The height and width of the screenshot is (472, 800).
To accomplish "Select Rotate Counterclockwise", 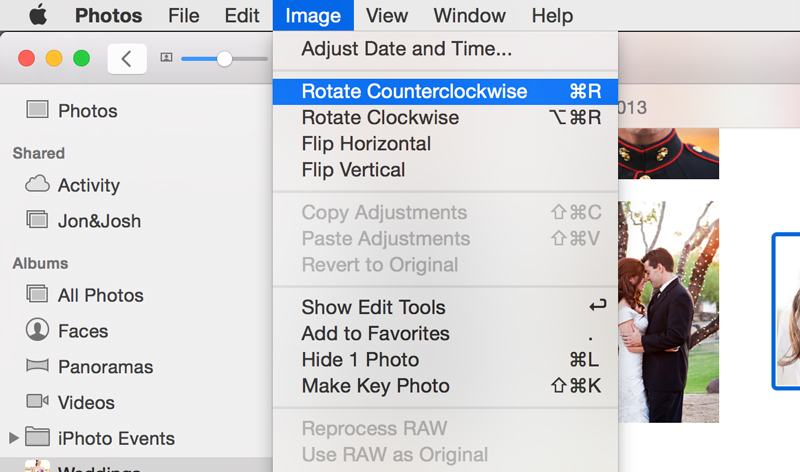I will (445, 91).
